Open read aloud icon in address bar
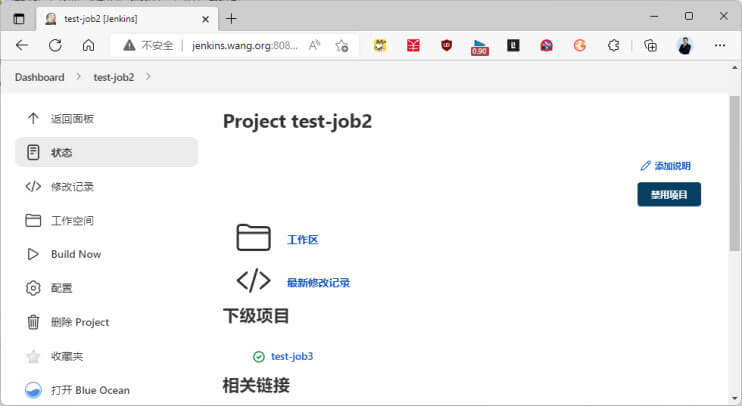 point(314,45)
